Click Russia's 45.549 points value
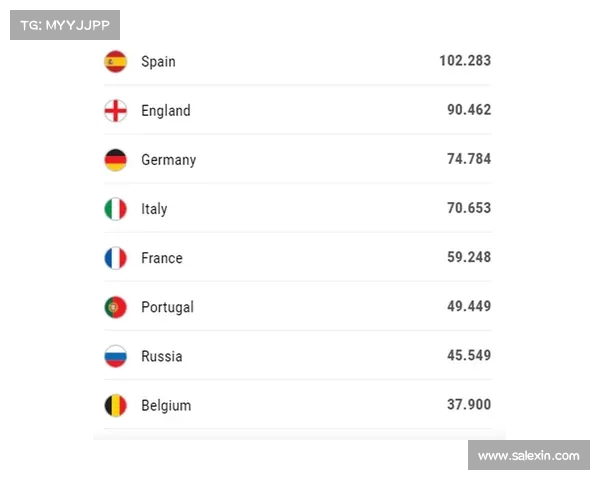This screenshot has height=480, width=600. (x=469, y=355)
